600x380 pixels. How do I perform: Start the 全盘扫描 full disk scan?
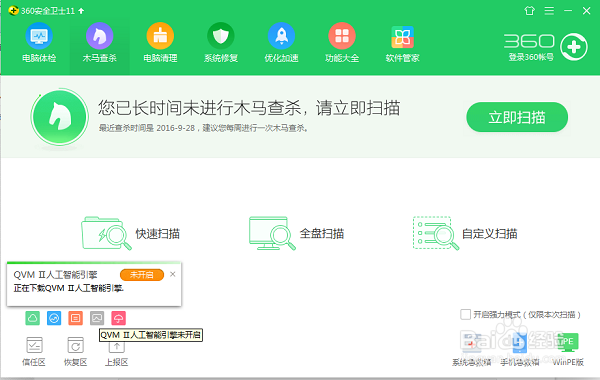tap(296, 233)
